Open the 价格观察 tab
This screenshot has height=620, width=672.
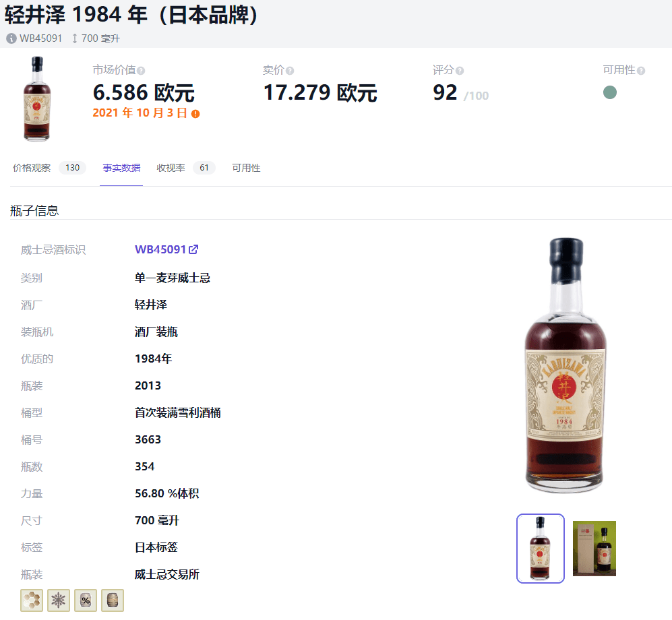coord(49,168)
